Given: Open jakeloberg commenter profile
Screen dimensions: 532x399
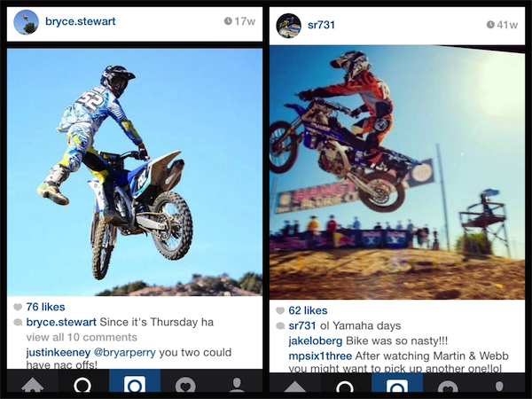Looking at the screenshot, I should click(316, 340).
